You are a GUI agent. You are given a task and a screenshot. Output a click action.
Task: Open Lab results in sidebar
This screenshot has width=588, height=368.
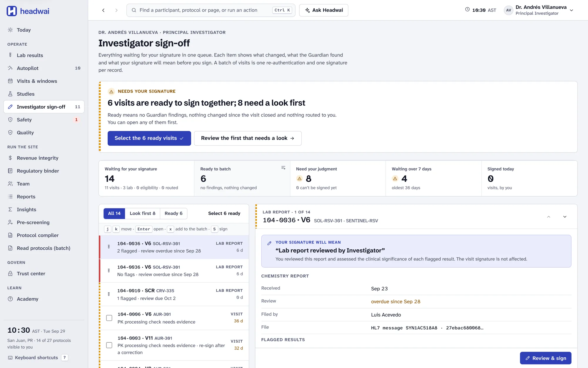44,55
